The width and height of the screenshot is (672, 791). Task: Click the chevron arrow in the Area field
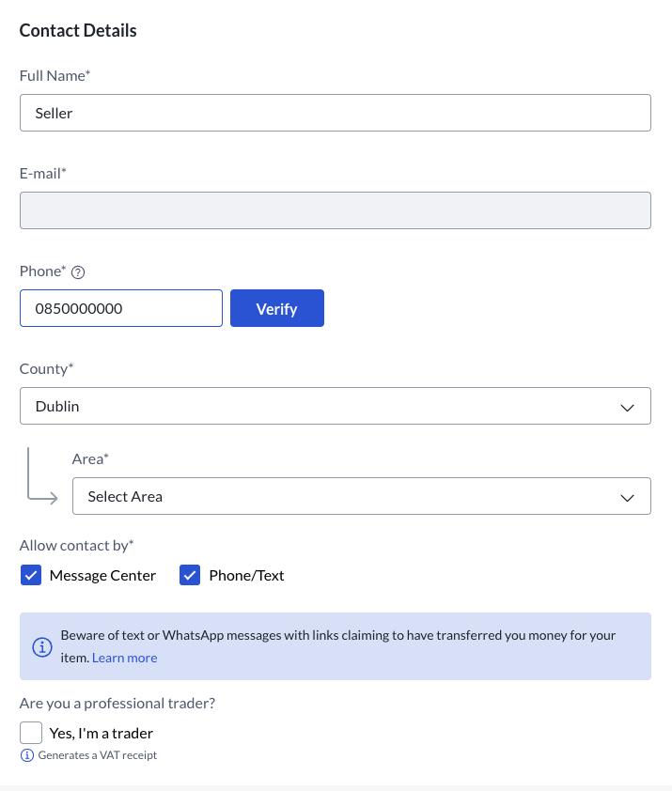click(x=628, y=497)
